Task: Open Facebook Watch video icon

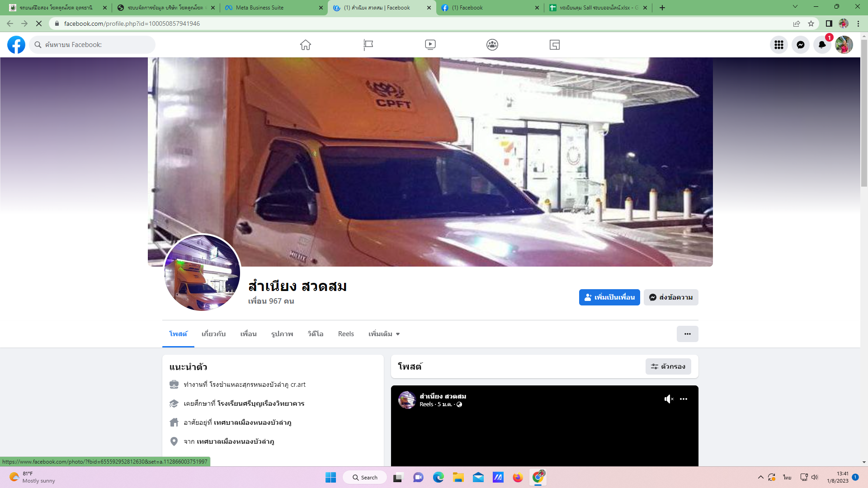Action: 430,45
